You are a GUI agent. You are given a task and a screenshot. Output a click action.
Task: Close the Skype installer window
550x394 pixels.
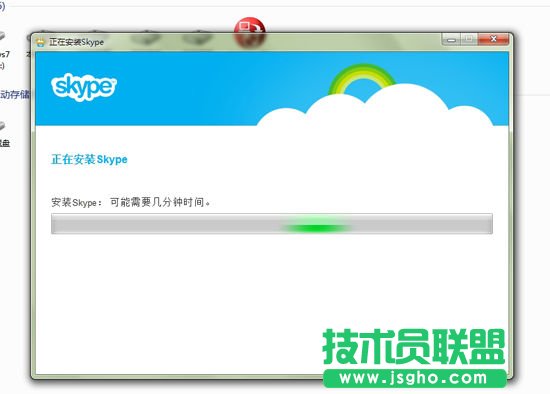tap(493, 39)
